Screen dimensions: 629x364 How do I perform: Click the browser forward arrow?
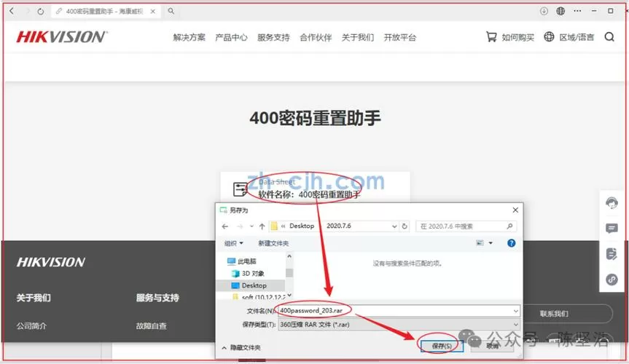[27, 11]
